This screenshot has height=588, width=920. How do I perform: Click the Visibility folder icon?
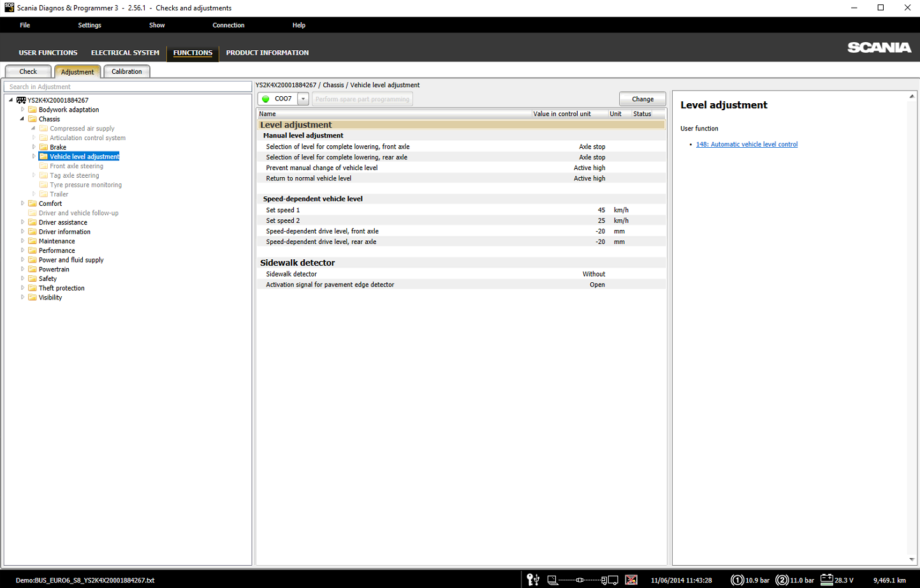click(33, 298)
